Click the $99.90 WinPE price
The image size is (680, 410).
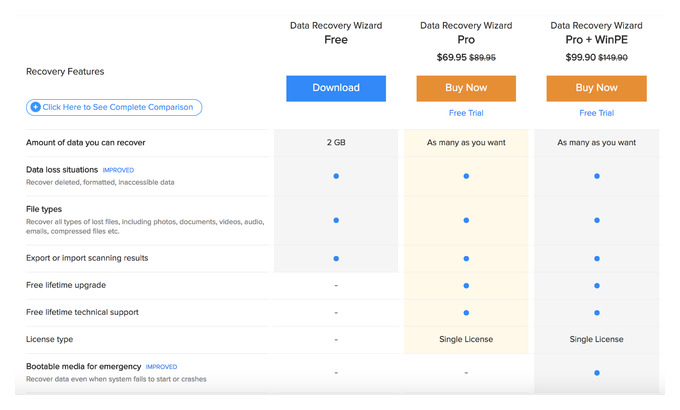click(x=580, y=57)
